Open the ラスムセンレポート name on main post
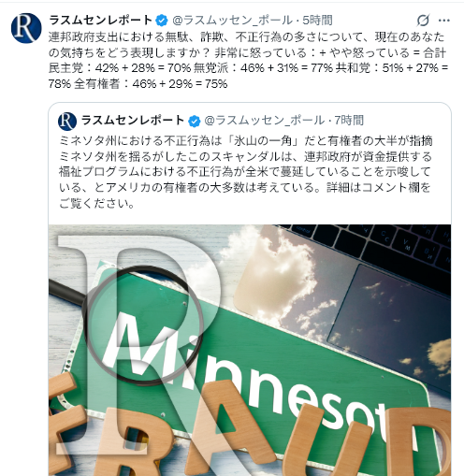This screenshot has width=464, height=476. pyautogui.click(x=101, y=21)
